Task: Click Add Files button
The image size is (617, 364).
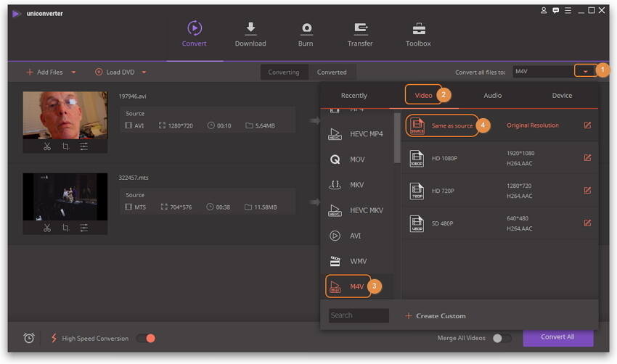Action: (44, 73)
